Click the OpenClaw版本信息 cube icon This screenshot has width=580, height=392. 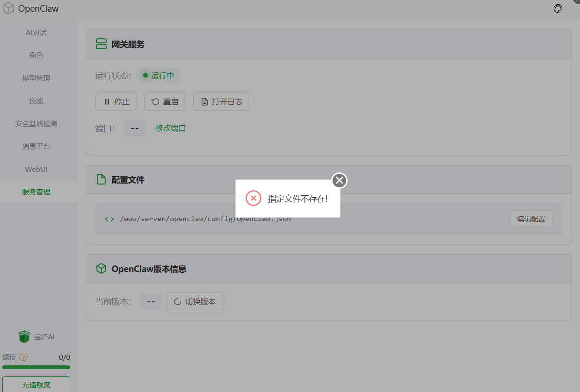click(101, 269)
